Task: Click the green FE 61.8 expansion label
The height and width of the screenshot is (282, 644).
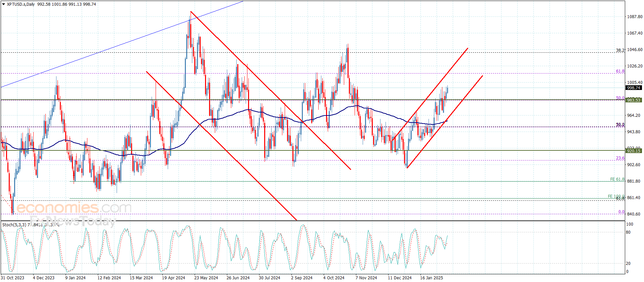Action: point(617,179)
